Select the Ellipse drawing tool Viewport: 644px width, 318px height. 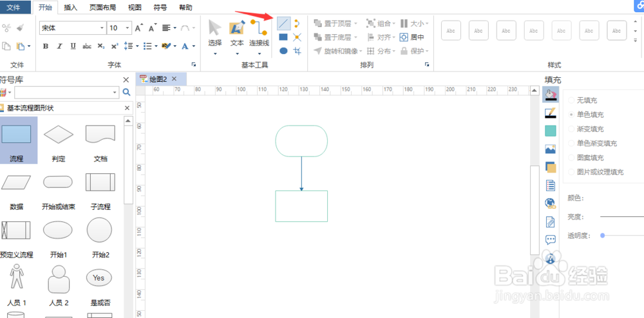(283, 51)
